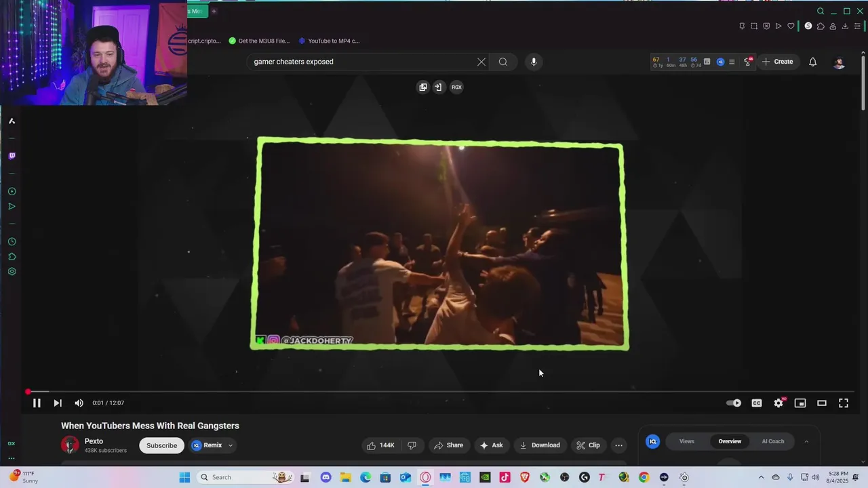The image size is (868, 488).
Task: Click the pin icon in the browser toolbar
Action: point(742,26)
